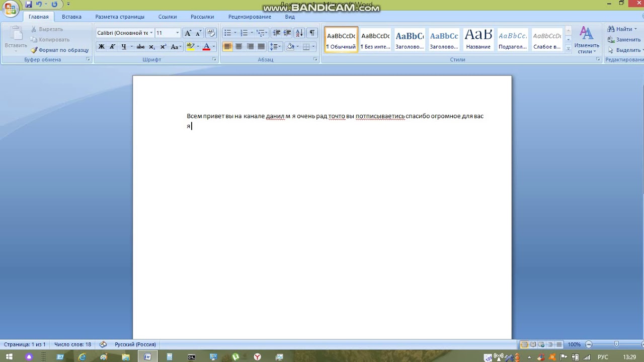Zoom out with the minus button
Viewport: 644px width, 362px height.
(589, 344)
